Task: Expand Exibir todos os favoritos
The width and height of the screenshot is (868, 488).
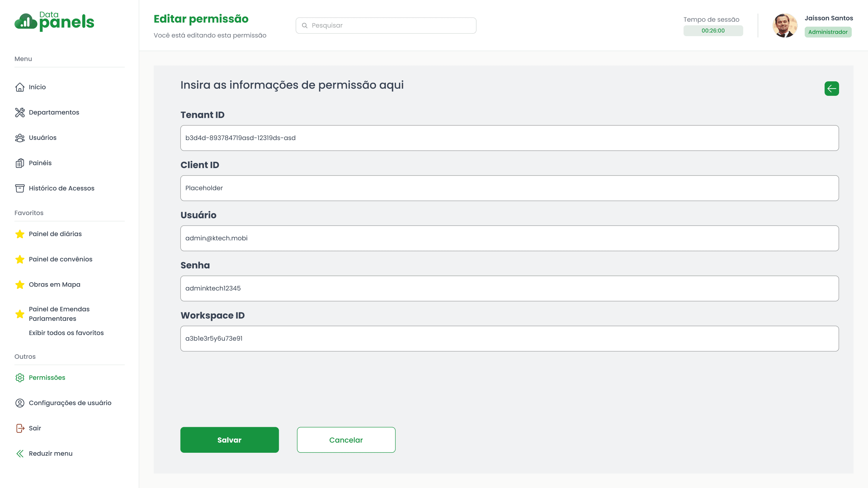Action: click(66, 333)
